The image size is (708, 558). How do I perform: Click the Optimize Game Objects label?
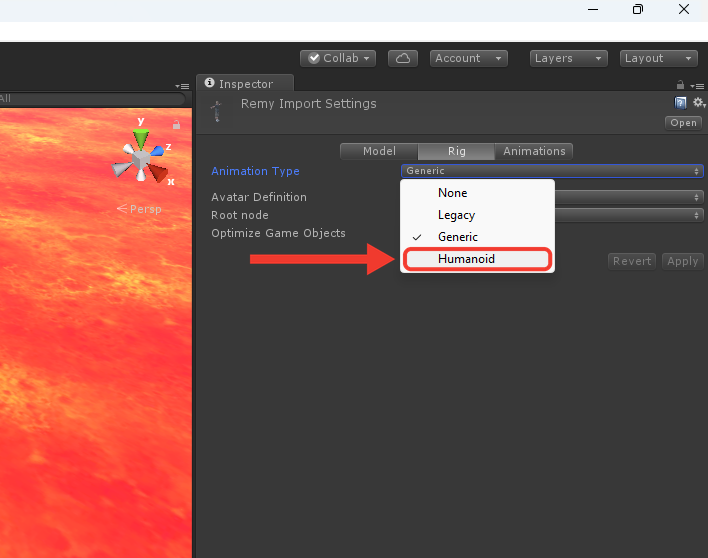click(278, 233)
